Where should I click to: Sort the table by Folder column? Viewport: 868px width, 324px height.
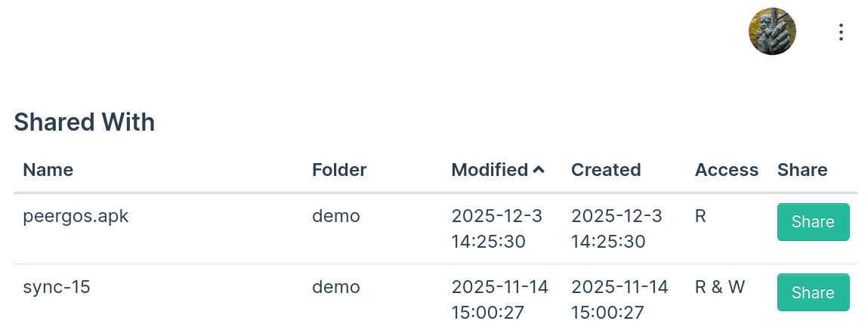point(339,170)
